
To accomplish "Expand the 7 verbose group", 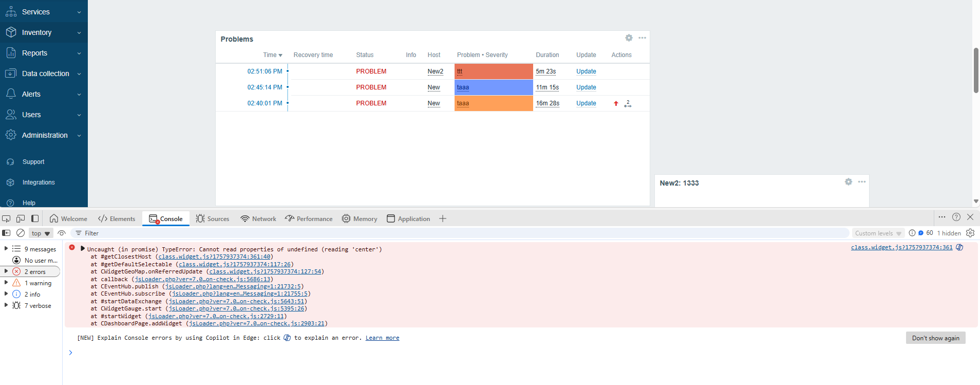I will click(x=6, y=305).
